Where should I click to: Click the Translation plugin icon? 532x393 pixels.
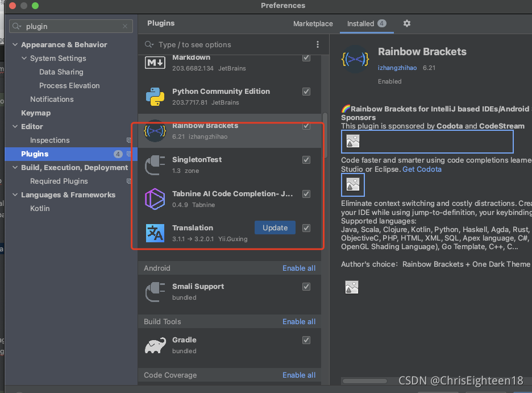point(155,233)
